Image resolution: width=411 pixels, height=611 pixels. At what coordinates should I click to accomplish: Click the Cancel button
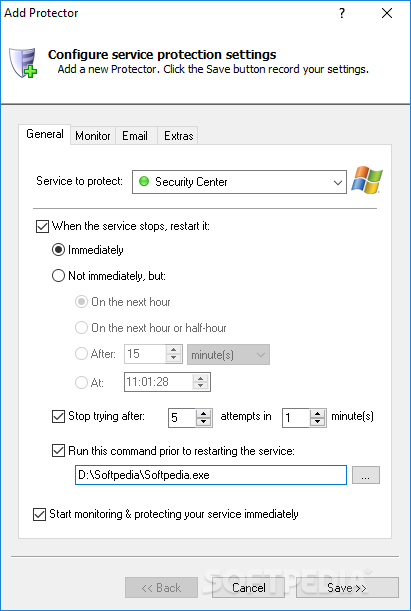click(x=249, y=588)
